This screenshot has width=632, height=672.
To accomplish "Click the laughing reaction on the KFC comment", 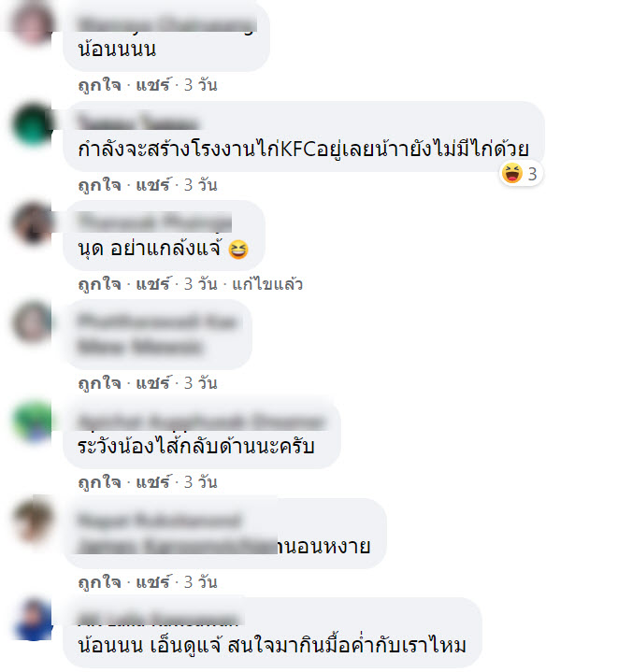I will coord(512,174).
